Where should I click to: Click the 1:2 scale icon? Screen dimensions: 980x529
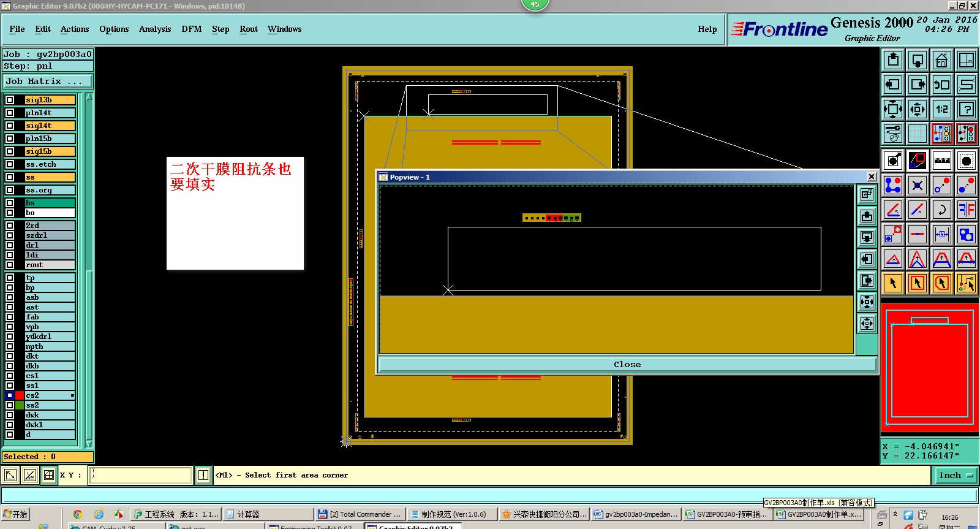click(x=942, y=109)
